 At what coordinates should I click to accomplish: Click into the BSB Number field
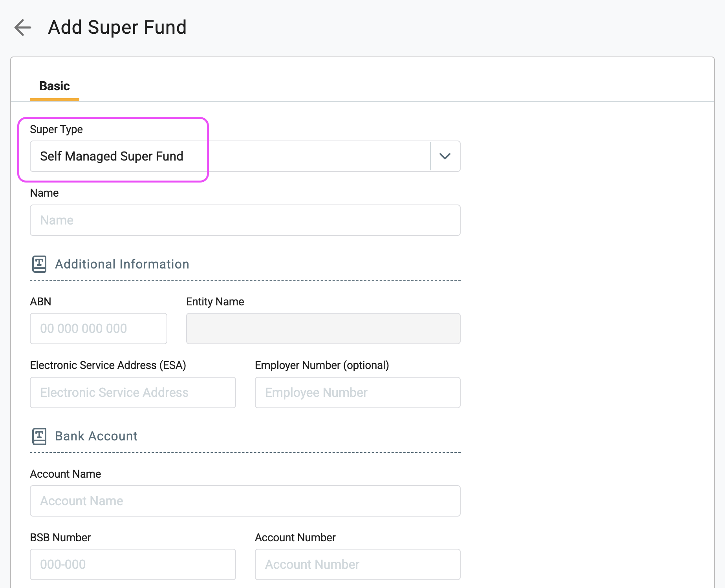coord(133,564)
